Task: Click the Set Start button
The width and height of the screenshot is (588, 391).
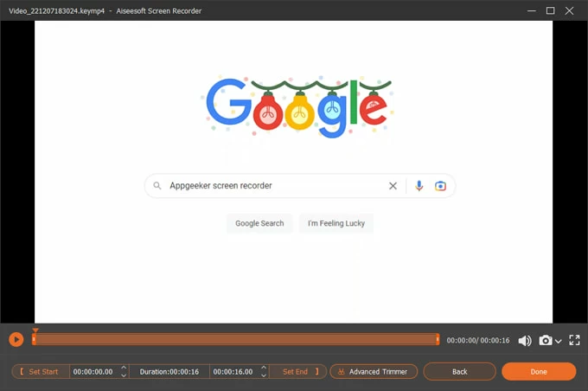Action: [41, 371]
